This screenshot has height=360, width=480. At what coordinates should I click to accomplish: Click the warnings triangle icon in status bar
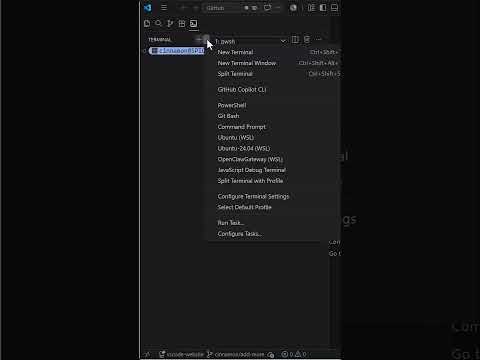[298, 354]
